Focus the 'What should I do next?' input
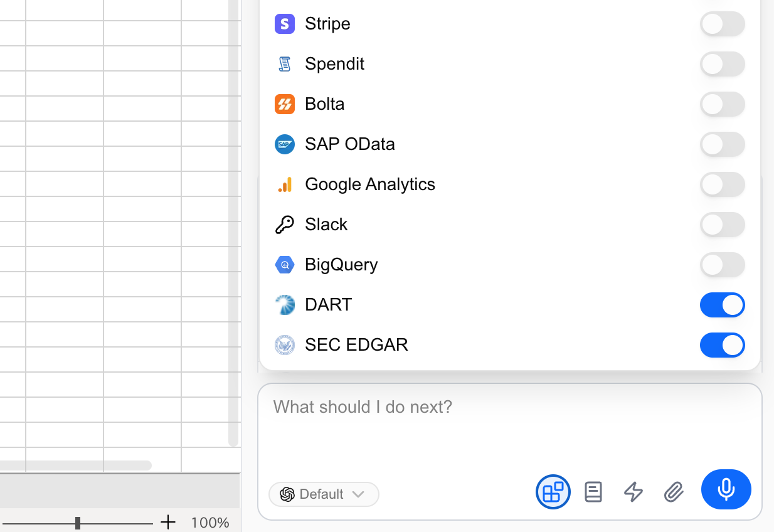Viewport: 774px width, 532px height. click(x=509, y=427)
